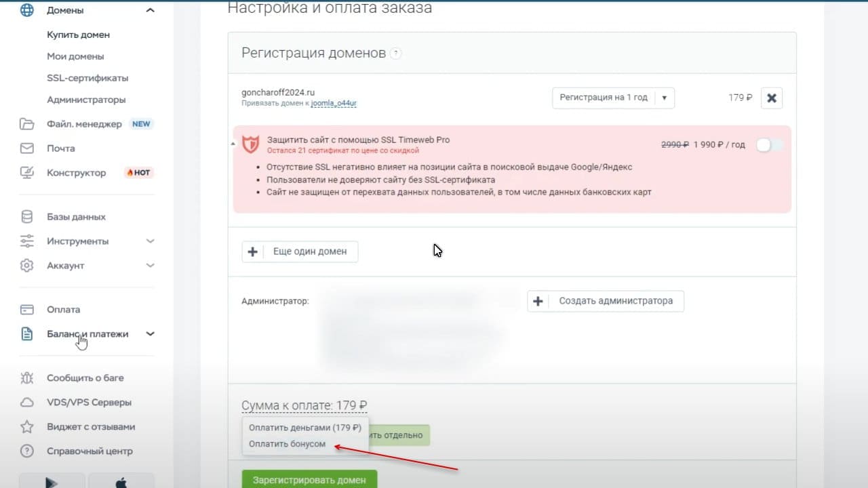
Task: Click the NEW badge near Файл. менеджер
Action: [141, 124]
